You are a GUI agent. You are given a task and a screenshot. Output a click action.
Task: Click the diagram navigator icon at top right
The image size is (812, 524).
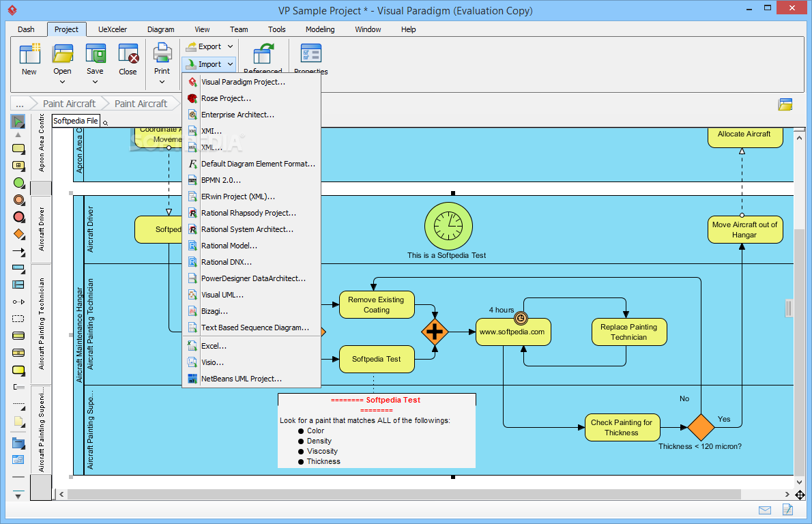785,104
